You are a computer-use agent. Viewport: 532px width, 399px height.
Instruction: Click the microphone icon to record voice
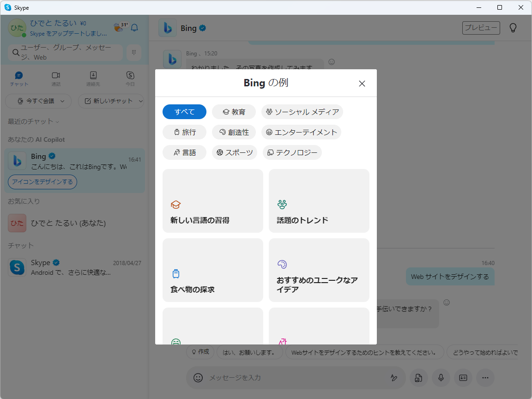point(441,378)
